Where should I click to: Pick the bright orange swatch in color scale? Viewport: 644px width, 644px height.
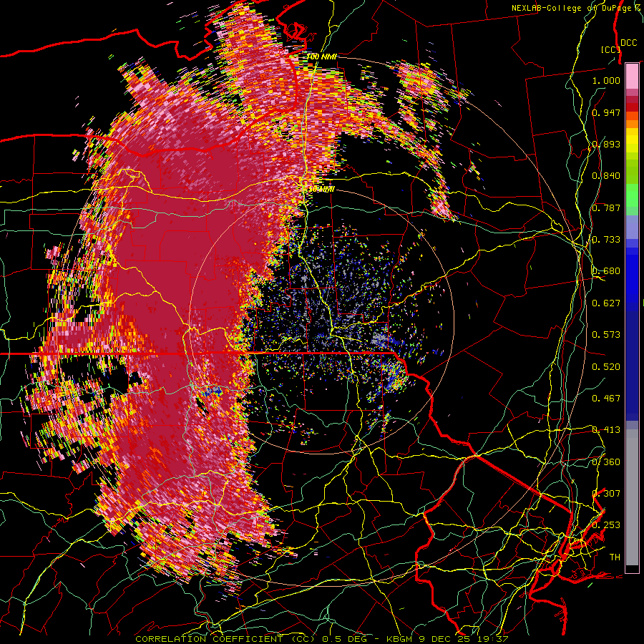click(x=632, y=124)
